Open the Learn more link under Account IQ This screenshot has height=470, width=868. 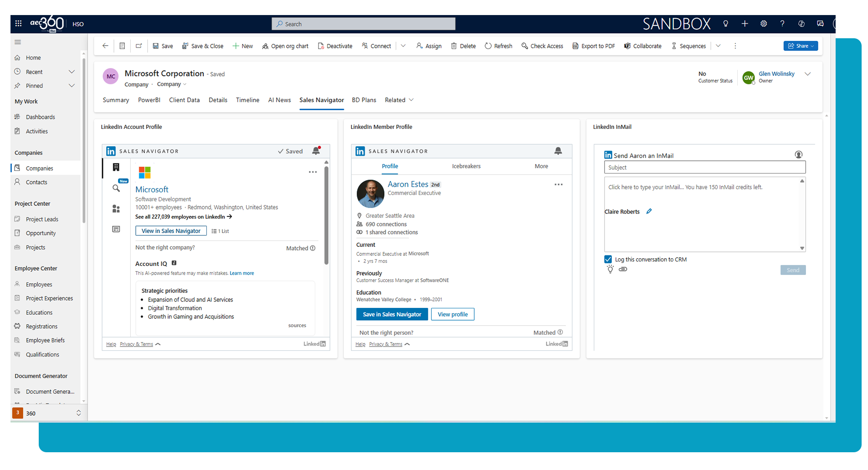click(241, 273)
